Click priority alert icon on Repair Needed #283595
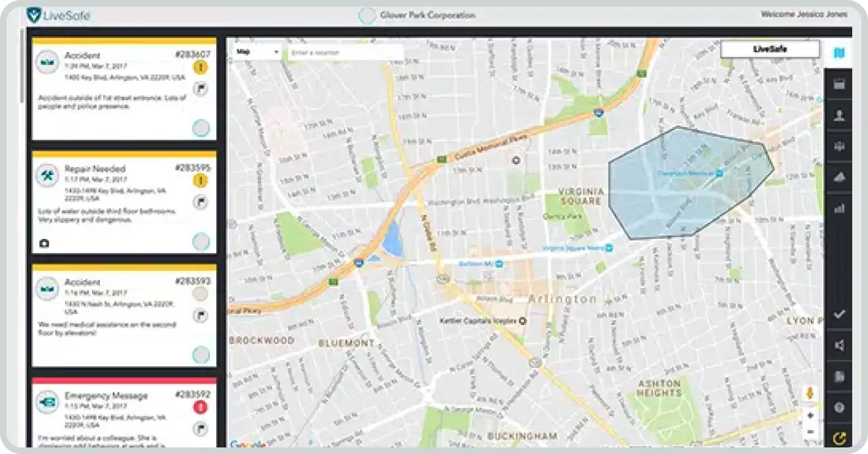Screen dimensions: 868x454 click(201, 181)
